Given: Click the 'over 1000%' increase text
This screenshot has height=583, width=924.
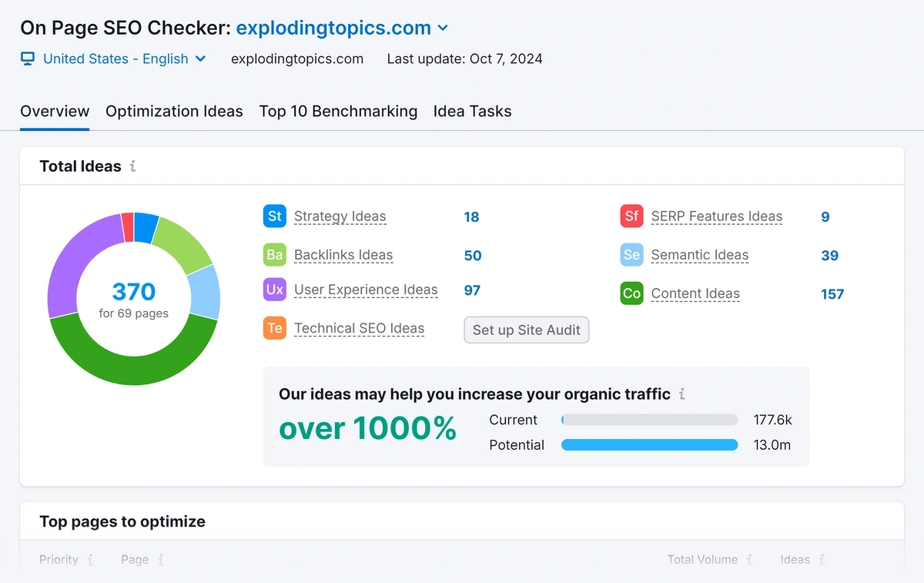Looking at the screenshot, I should pos(367,428).
